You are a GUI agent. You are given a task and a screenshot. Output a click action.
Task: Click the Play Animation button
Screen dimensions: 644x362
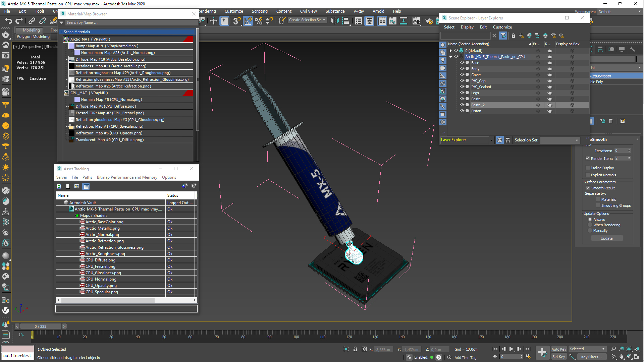pyautogui.click(x=511, y=349)
